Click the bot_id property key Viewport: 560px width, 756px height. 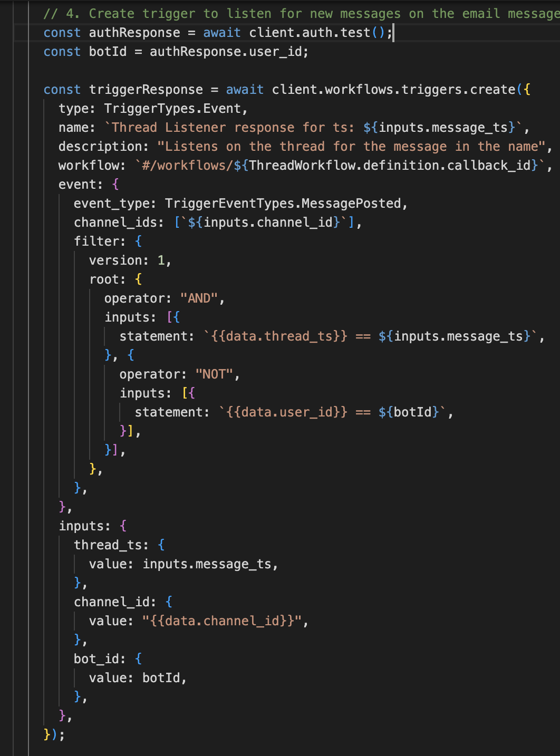click(x=100, y=659)
